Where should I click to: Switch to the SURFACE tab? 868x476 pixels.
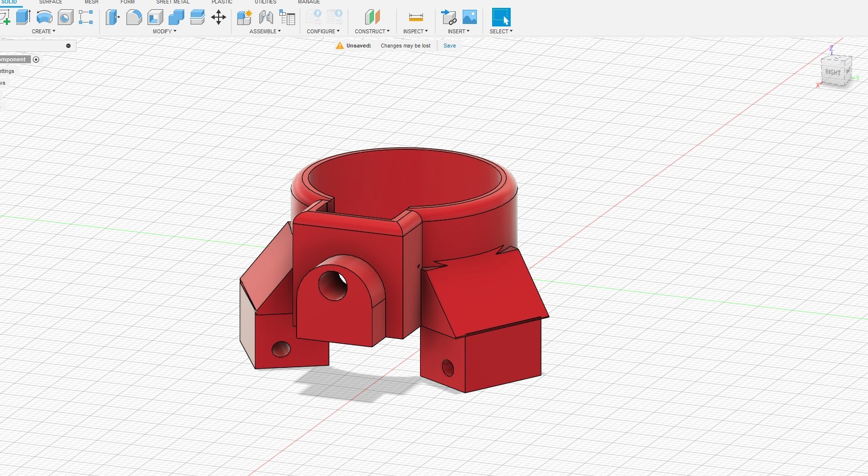50,2
